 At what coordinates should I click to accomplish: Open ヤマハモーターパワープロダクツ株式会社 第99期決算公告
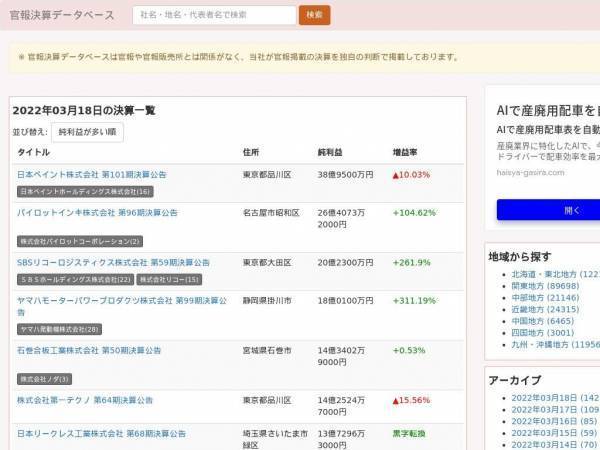click(122, 307)
